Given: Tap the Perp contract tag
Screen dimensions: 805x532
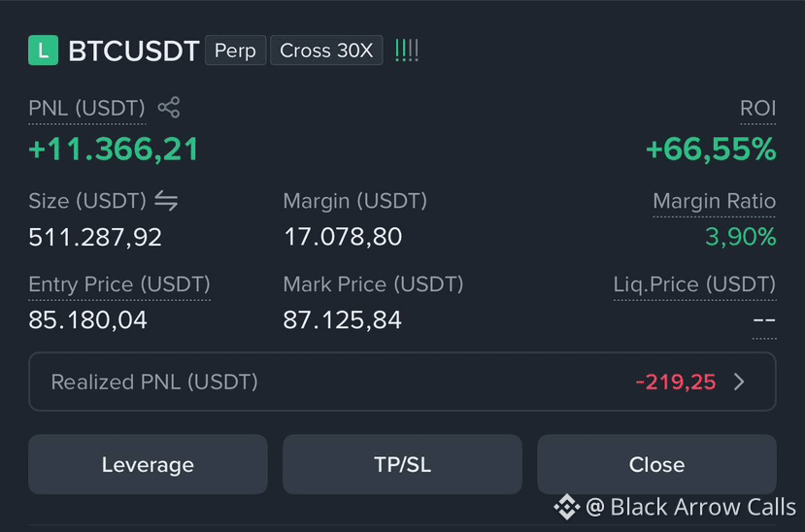Looking at the screenshot, I should pos(235,50).
